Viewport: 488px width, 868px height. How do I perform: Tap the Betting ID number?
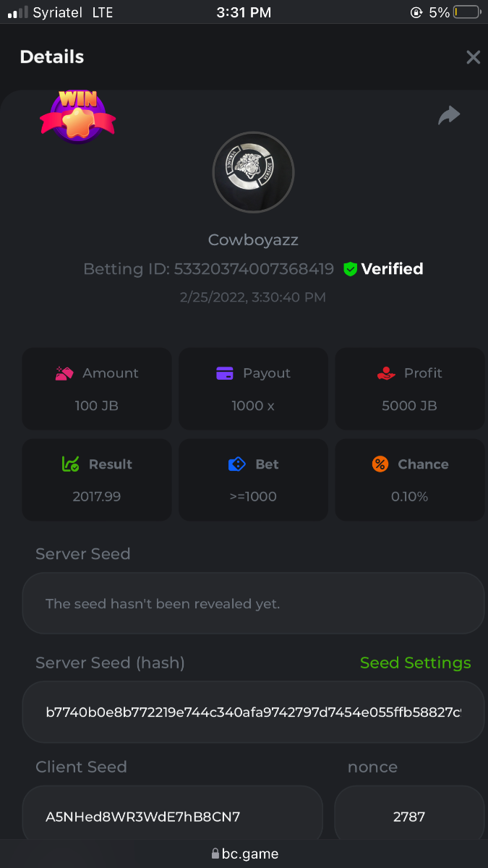[253, 269]
